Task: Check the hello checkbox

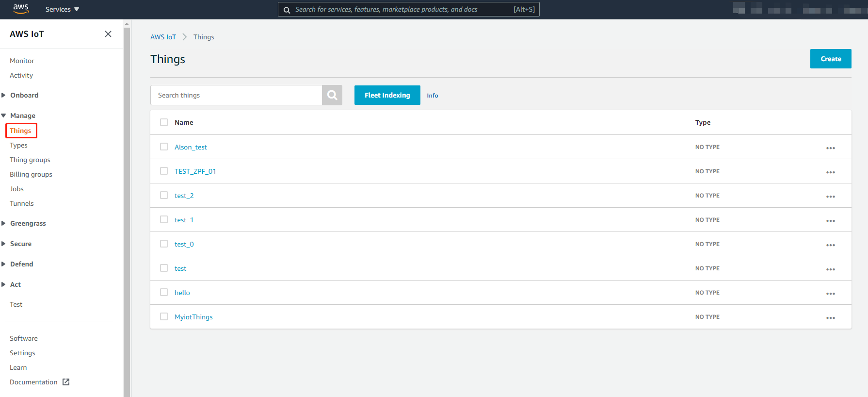Action: (164, 292)
